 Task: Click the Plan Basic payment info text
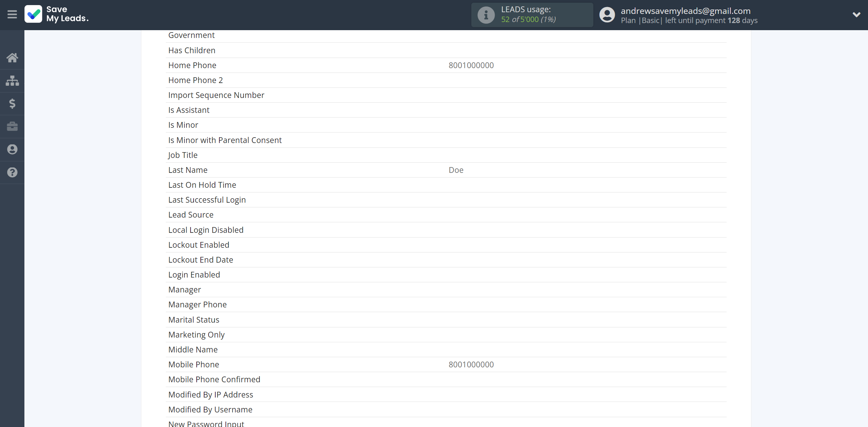[689, 20]
